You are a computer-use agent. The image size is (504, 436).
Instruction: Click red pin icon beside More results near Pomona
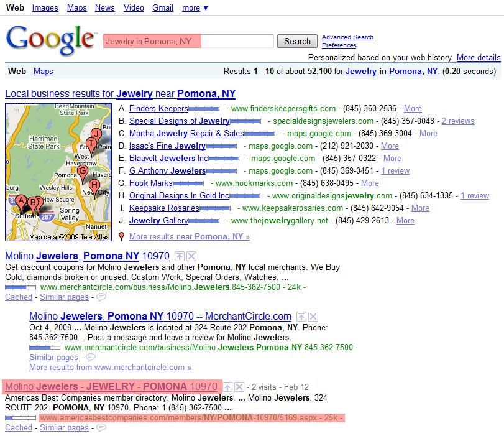pos(121,236)
